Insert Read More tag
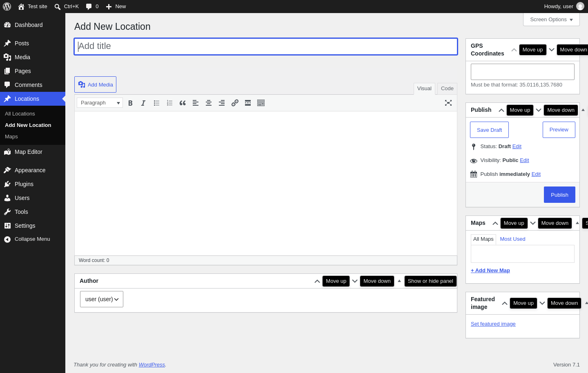The width and height of the screenshot is (588, 373). (x=248, y=103)
